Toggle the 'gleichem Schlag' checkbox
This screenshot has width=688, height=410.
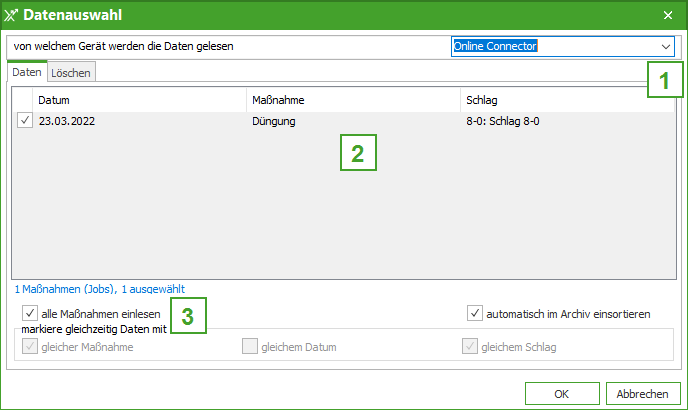(470, 347)
